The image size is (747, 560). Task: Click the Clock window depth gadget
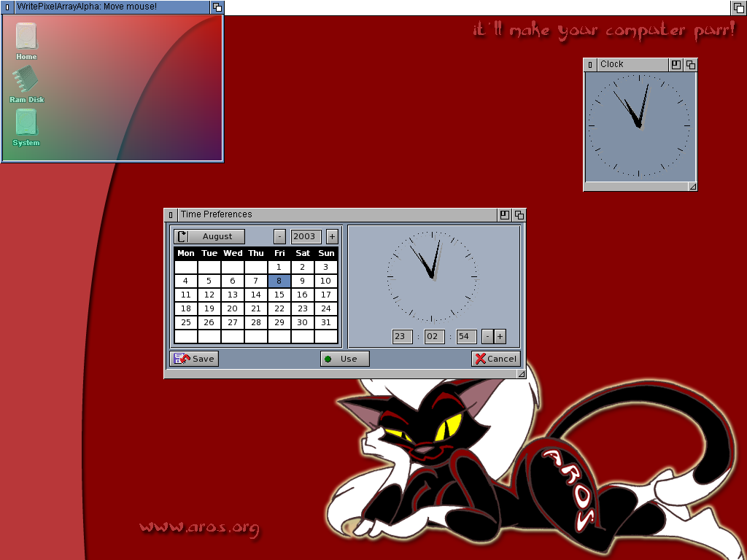[x=690, y=65]
